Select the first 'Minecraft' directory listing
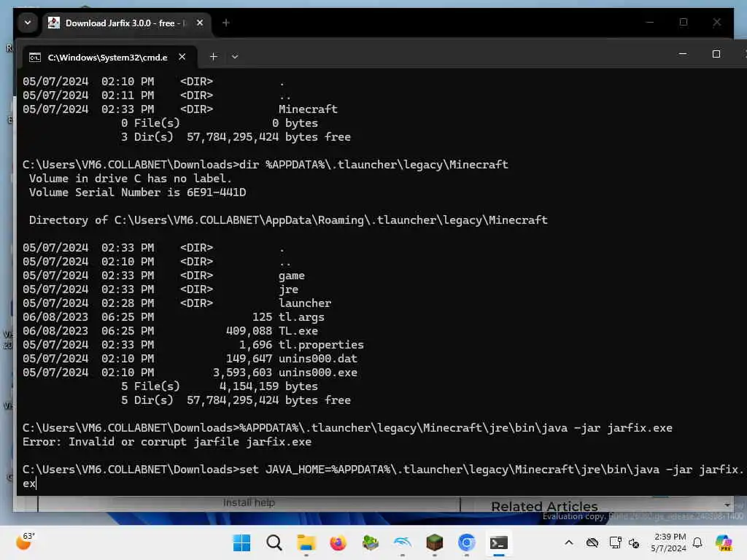This screenshot has width=747, height=560. pos(308,109)
